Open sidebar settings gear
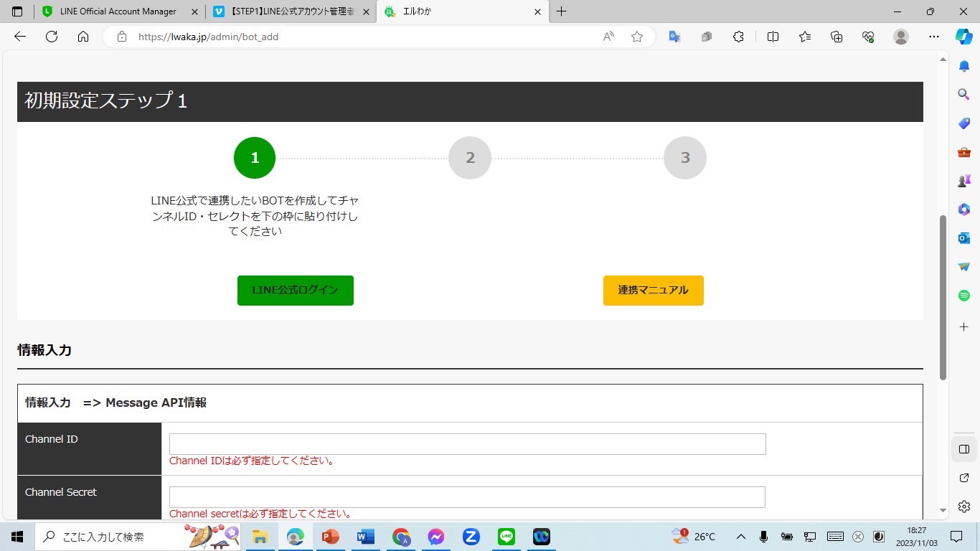This screenshot has height=551, width=980. point(964,507)
